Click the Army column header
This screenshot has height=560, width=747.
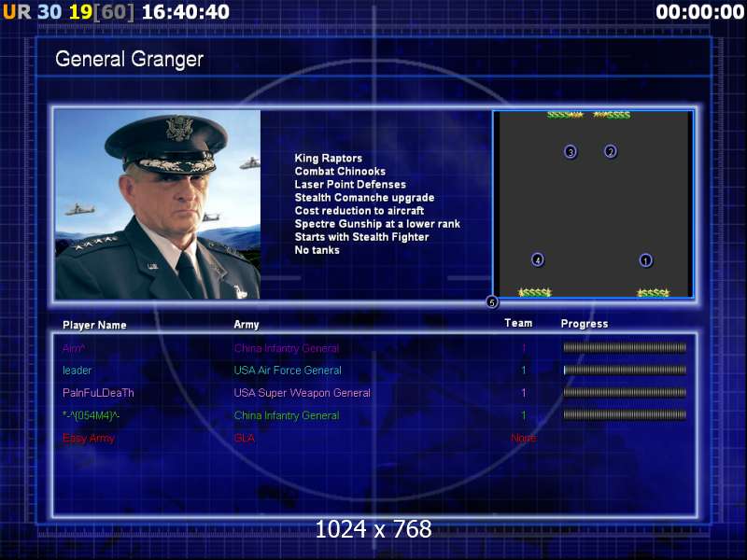247,325
